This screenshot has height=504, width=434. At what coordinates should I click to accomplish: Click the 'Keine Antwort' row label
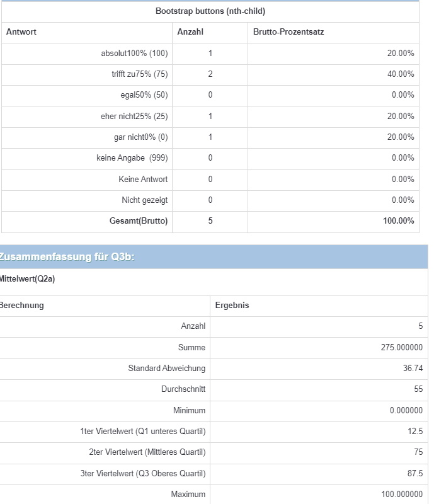click(x=143, y=180)
